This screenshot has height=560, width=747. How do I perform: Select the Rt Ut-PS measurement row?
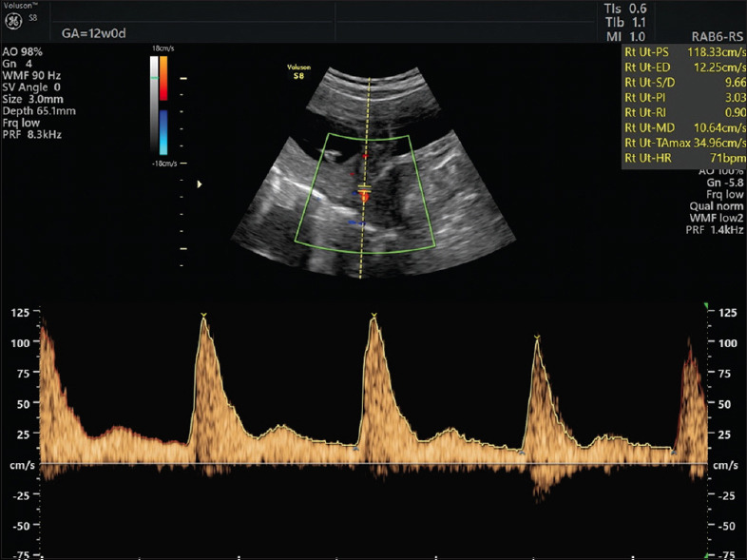coord(683,51)
